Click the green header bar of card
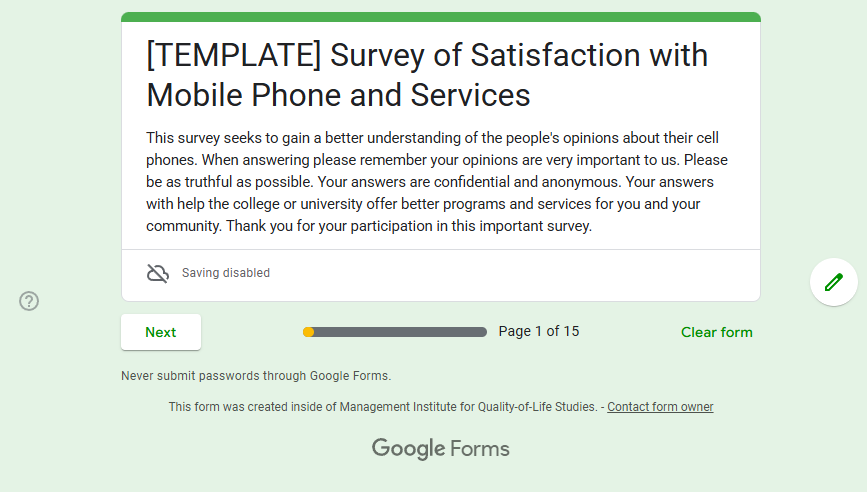The image size is (867, 492). tap(440, 17)
